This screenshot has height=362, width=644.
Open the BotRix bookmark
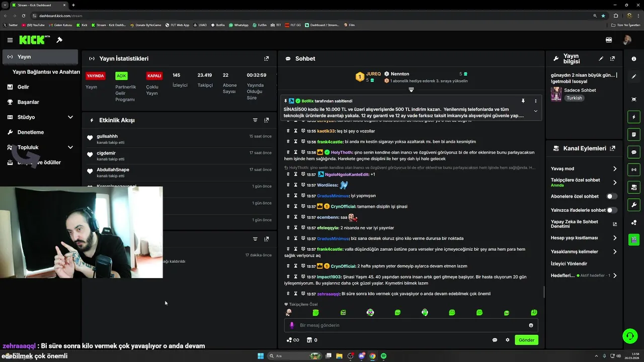218,25
